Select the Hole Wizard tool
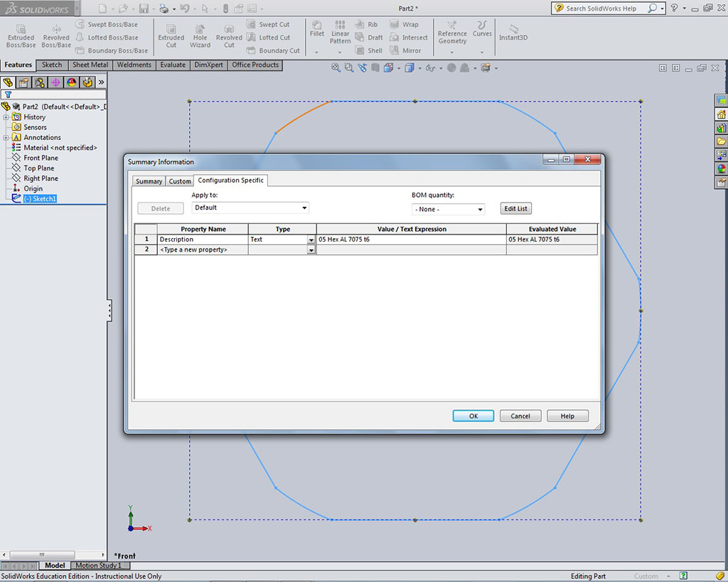The height and width of the screenshot is (582, 728). (200, 30)
